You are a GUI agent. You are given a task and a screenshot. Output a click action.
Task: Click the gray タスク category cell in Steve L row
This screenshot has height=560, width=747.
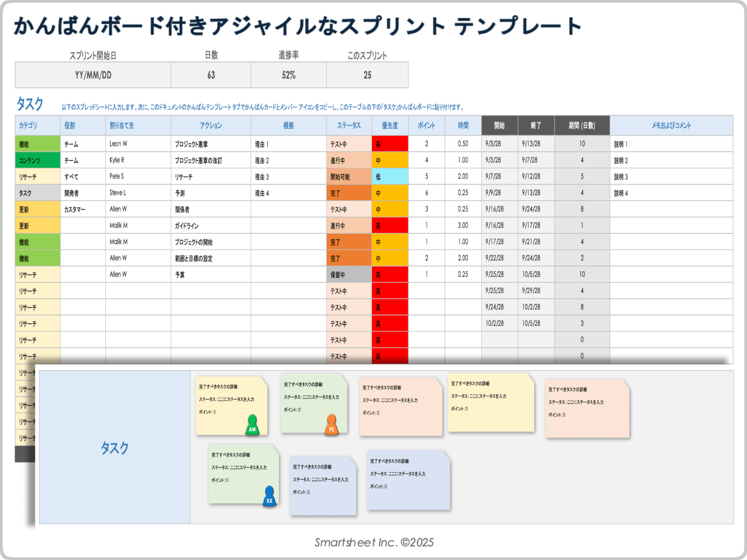click(x=38, y=193)
